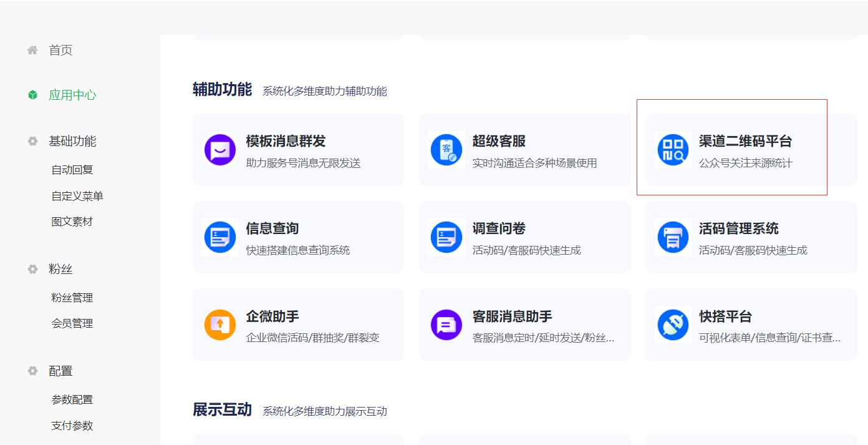
Task: Click the 模板消息群发 envelope icon
Action: click(219, 150)
